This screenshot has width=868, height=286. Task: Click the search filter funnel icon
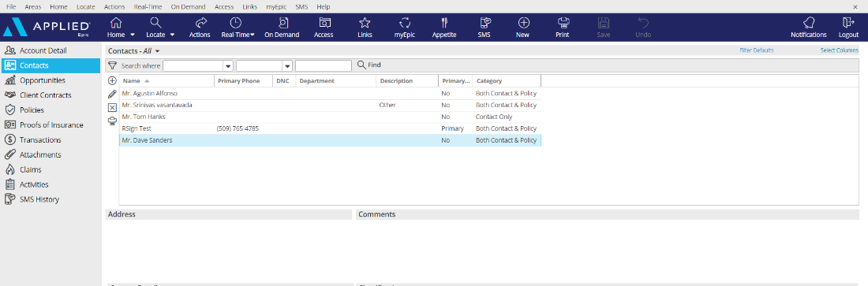(112, 65)
